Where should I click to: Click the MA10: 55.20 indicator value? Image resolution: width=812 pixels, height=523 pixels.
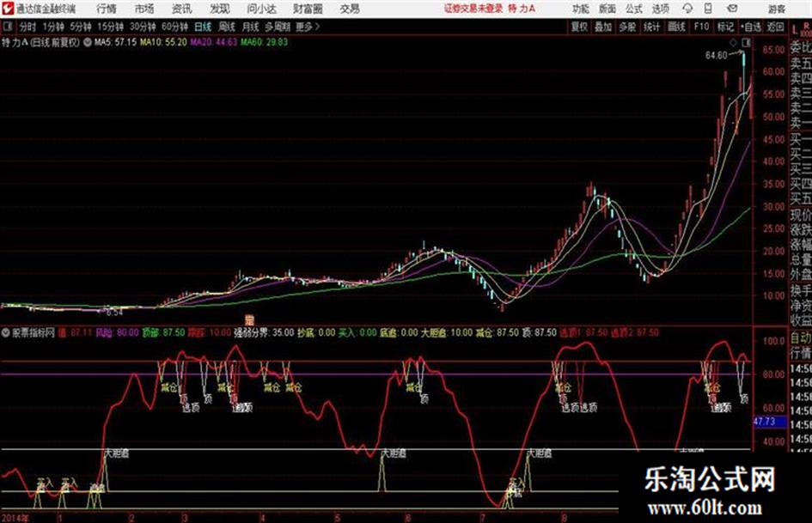coord(163,42)
